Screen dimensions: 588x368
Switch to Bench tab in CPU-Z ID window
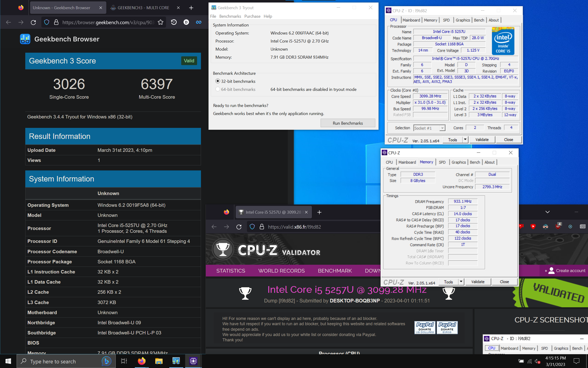479,20
